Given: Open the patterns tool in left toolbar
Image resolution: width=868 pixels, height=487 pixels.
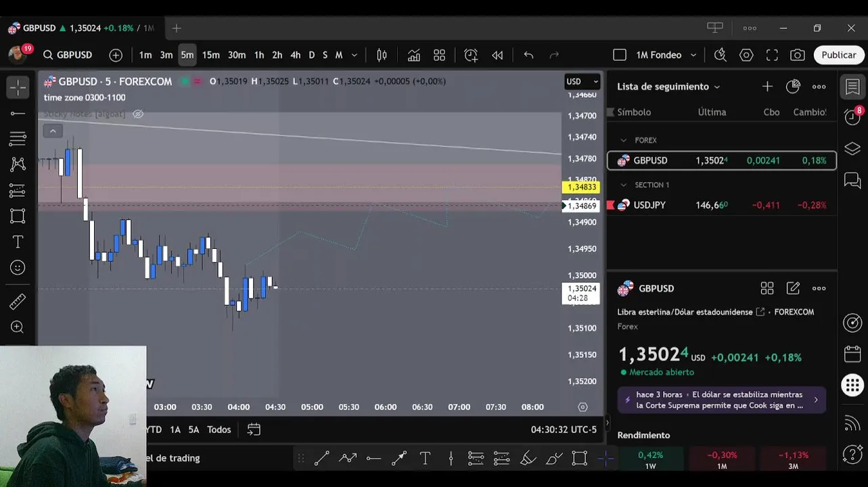Looking at the screenshot, I should click(18, 164).
